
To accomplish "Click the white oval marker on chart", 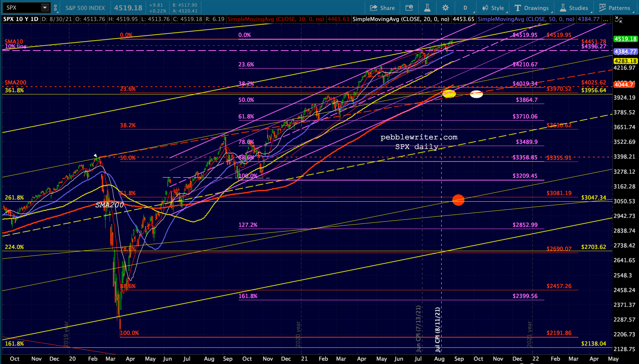I will 476,94.
